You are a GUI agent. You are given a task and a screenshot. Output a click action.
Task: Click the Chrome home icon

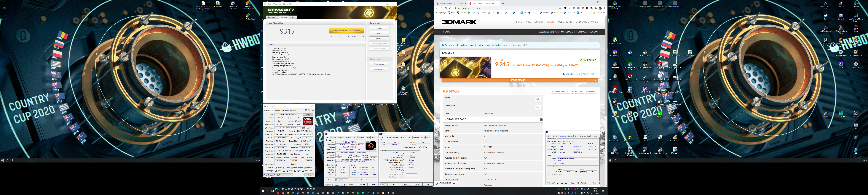pos(450,8)
